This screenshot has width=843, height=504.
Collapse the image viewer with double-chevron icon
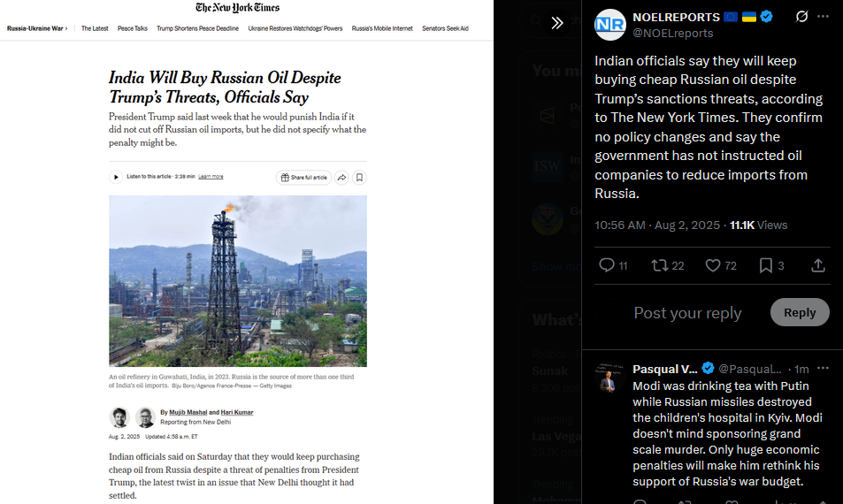(x=557, y=23)
